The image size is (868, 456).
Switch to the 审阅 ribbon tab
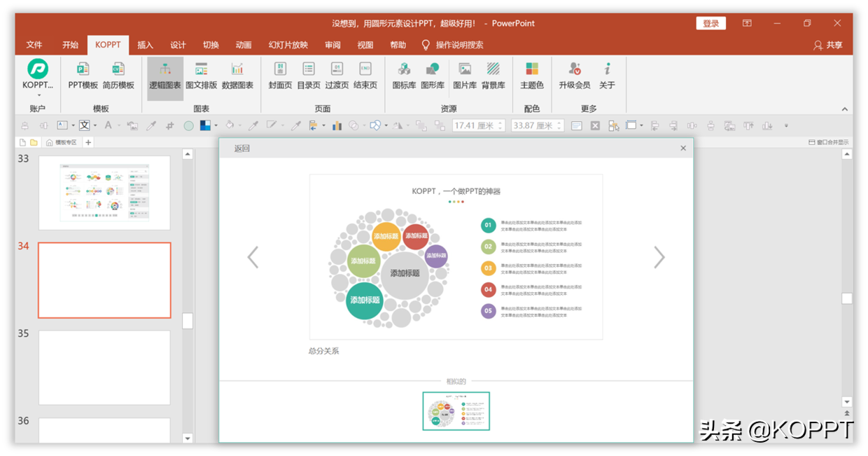coord(332,45)
